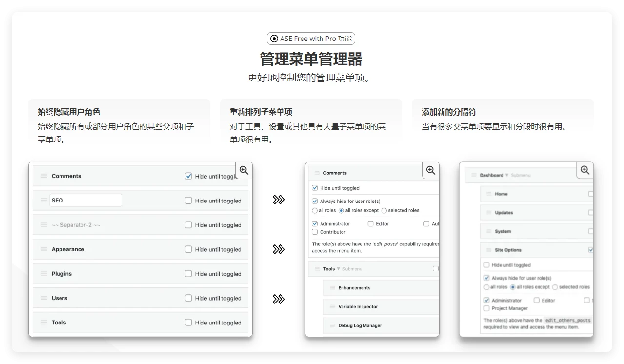The image size is (624, 364).
Task: Select the Plugins menu item
Action: point(62,273)
